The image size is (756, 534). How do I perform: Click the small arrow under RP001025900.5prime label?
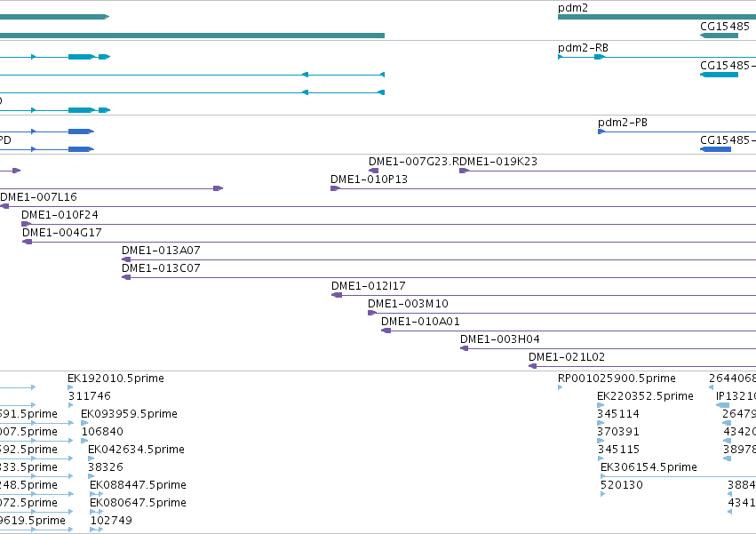[x=561, y=387]
